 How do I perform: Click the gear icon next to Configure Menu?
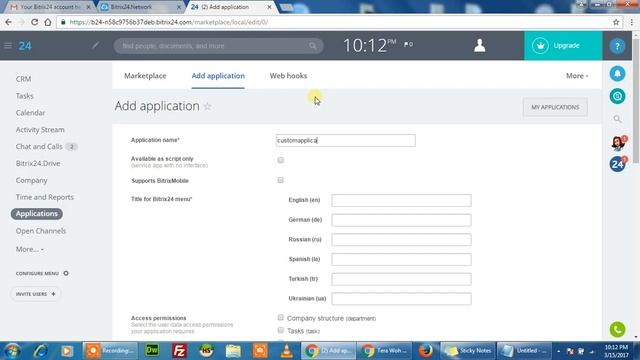(66, 273)
